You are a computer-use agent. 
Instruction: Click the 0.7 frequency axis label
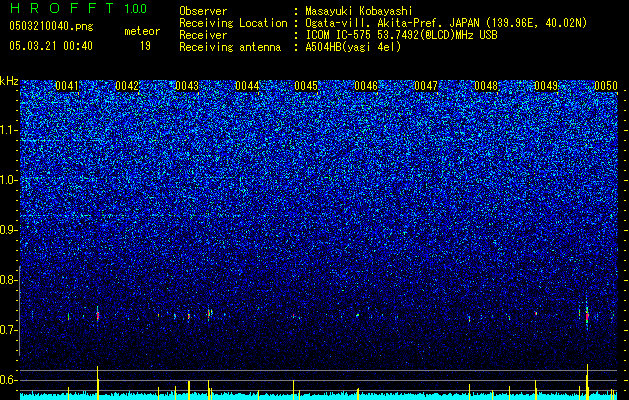click(9, 330)
